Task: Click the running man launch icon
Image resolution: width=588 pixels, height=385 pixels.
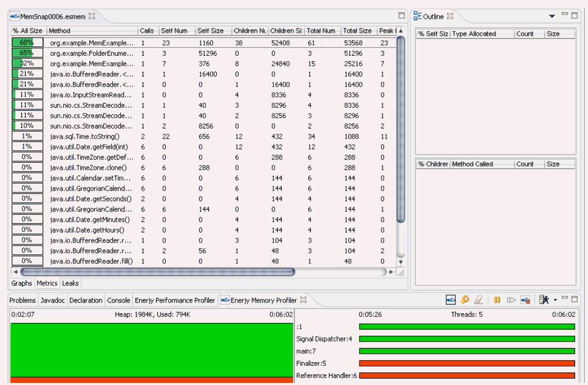Action: [x=545, y=300]
